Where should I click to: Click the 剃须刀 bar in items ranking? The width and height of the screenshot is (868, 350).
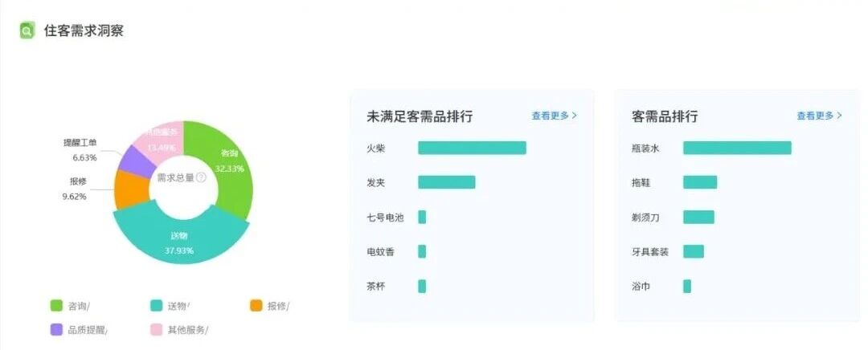(698, 217)
